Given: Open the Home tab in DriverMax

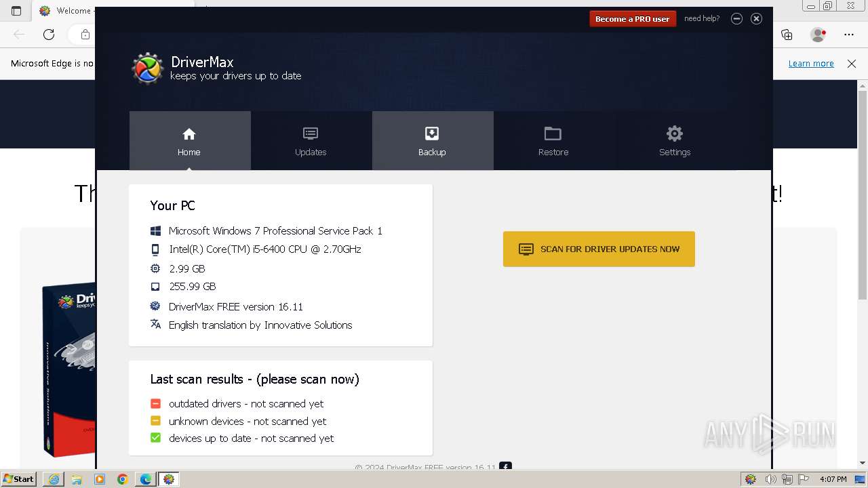Looking at the screenshot, I should click(x=190, y=140).
